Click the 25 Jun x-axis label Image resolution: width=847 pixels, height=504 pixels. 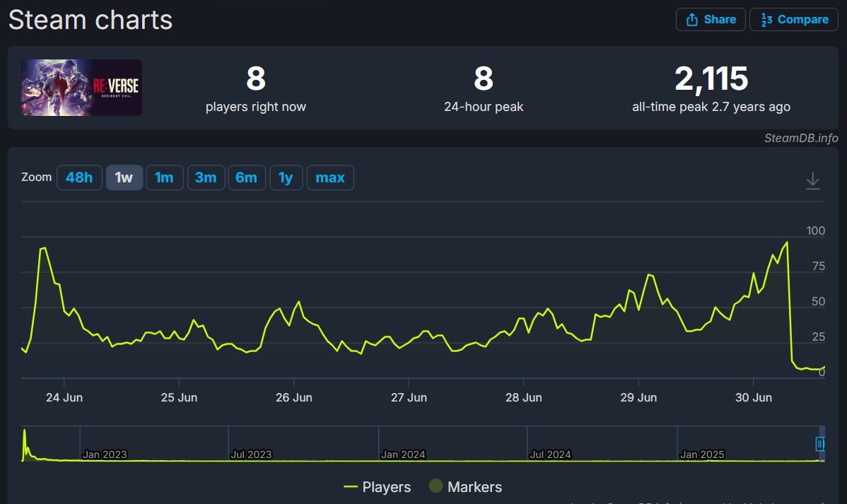179,397
